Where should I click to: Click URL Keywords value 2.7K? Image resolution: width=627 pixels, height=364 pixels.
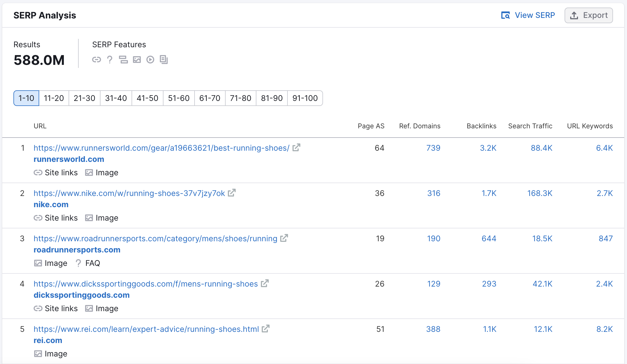605,193
